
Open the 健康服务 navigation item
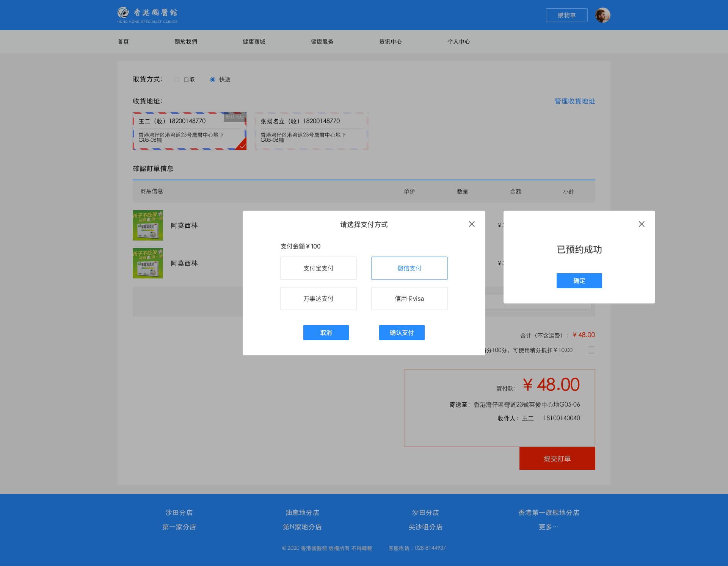[x=322, y=42]
